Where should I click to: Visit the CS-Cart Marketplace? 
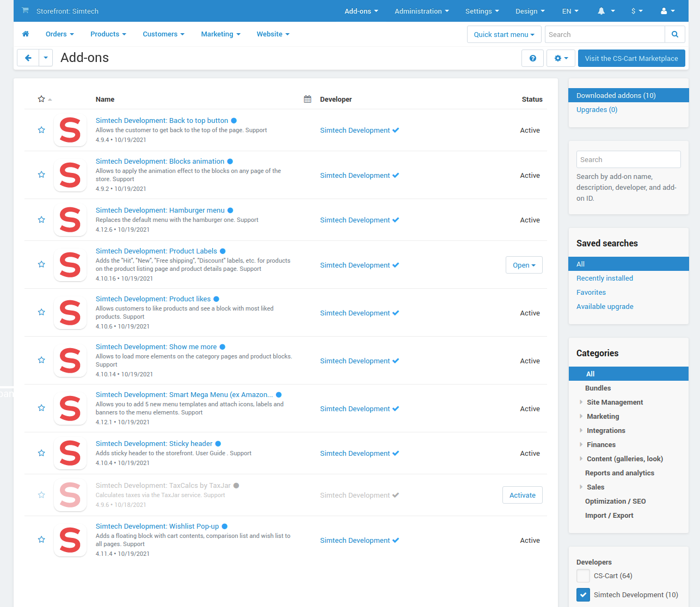pyautogui.click(x=631, y=58)
